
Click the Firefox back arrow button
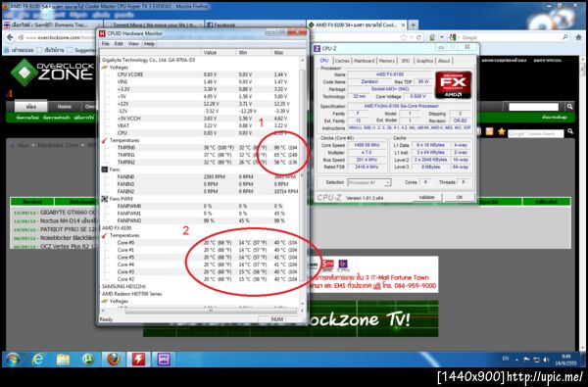(x=10, y=37)
